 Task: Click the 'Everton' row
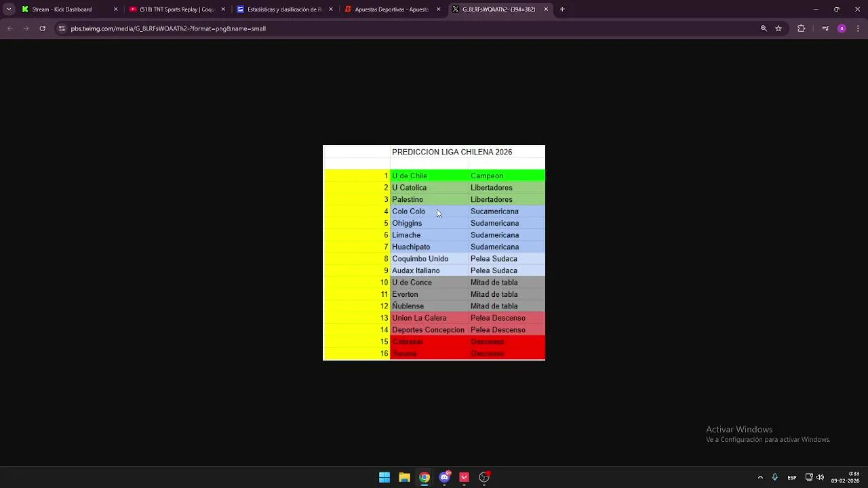point(434,294)
